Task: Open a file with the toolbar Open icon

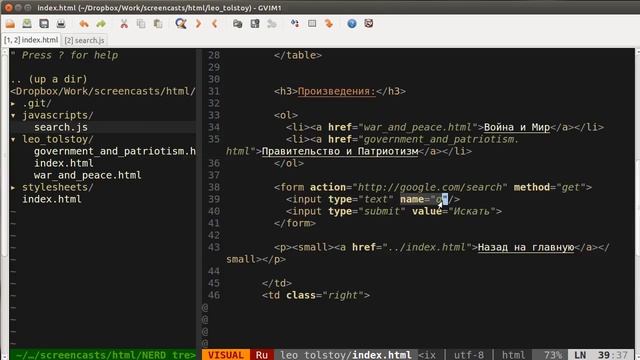Action: point(10,24)
